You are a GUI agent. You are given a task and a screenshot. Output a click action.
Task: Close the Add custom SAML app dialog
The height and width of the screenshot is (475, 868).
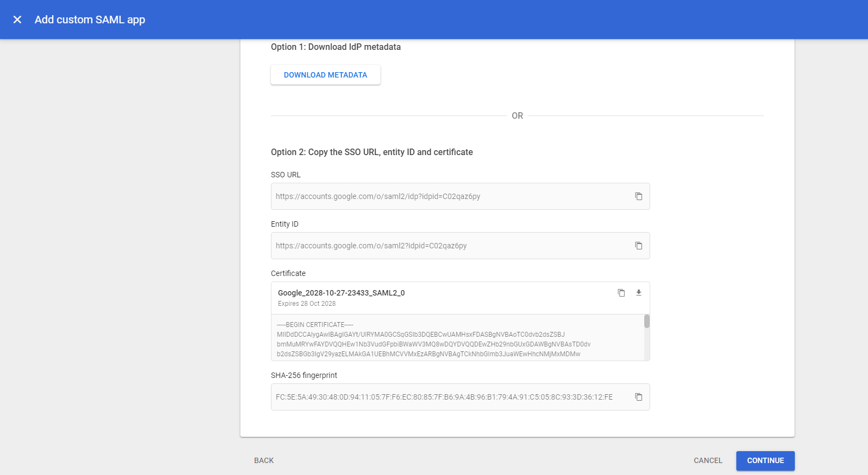point(17,20)
